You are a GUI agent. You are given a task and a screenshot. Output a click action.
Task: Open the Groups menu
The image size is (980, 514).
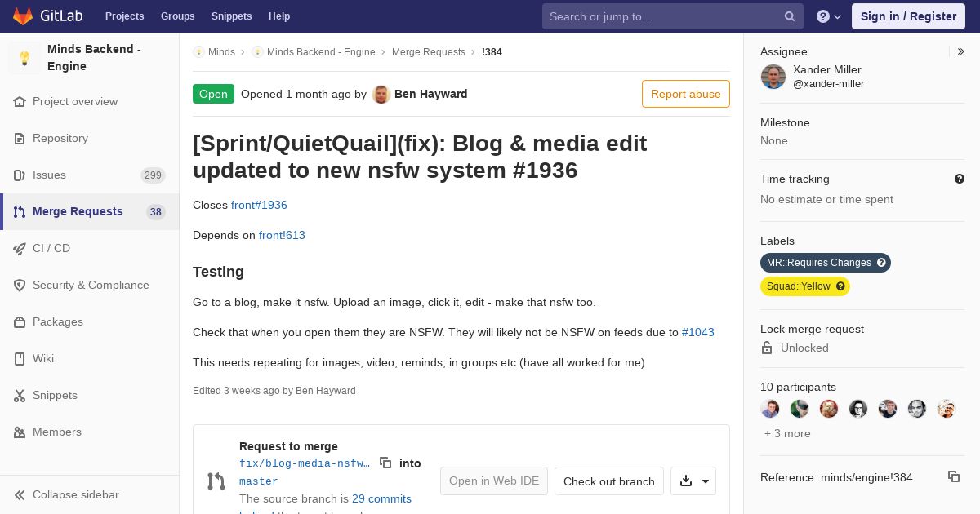coord(178,16)
